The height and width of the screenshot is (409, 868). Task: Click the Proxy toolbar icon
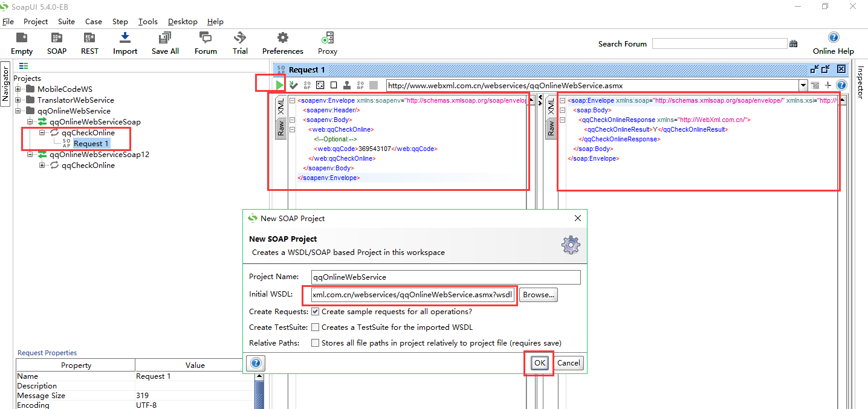click(327, 42)
